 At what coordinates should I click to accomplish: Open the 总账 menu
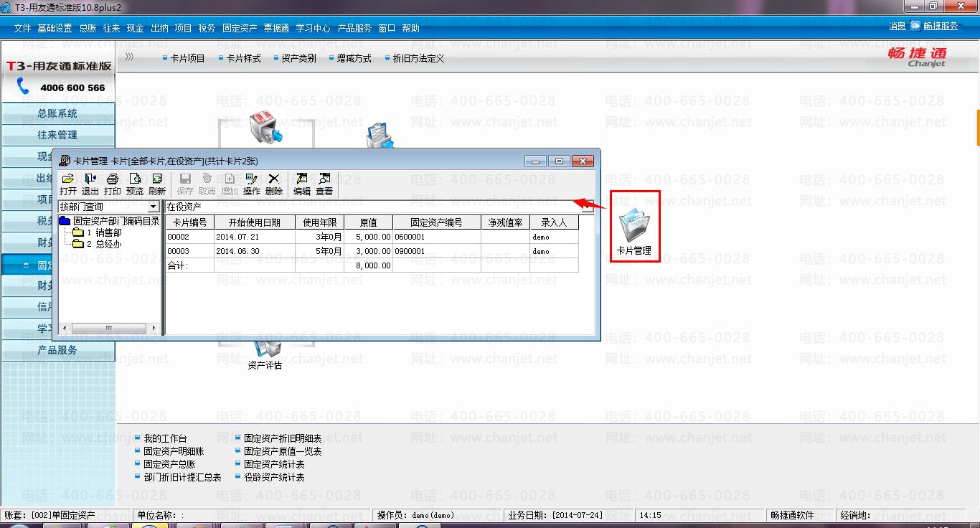[x=88, y=28]
